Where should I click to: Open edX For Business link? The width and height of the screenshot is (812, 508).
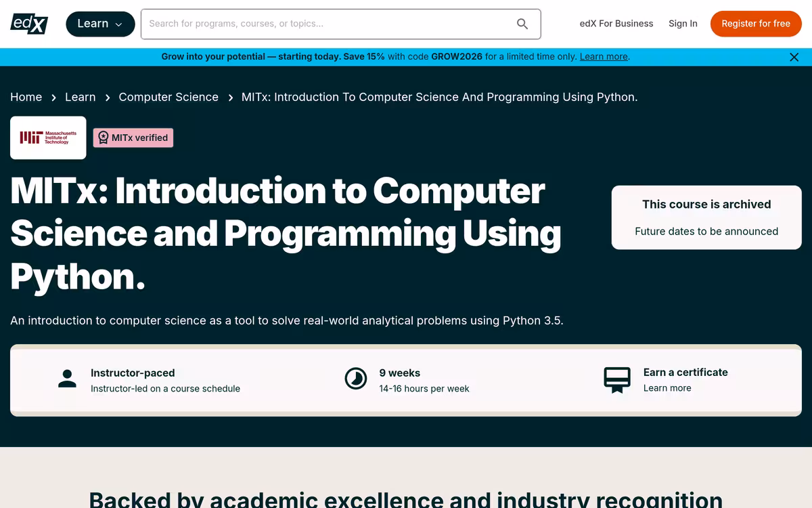coord(616,24)
